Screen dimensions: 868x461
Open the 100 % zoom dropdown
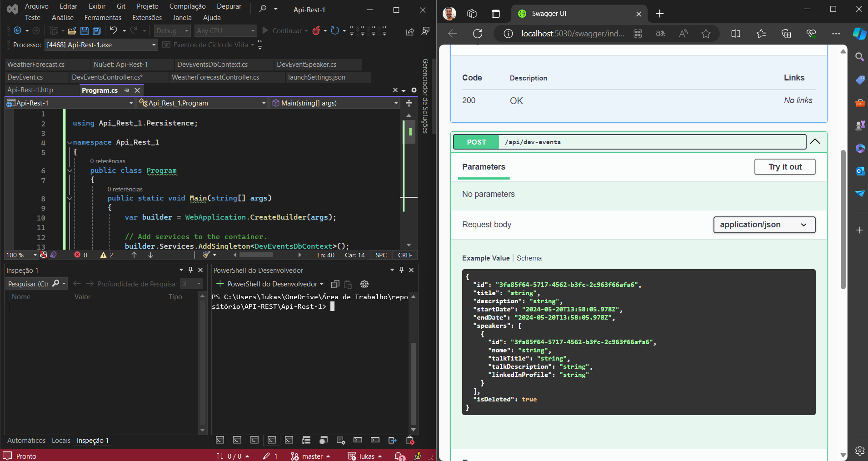pyautogui.click(x=20, y=255)
